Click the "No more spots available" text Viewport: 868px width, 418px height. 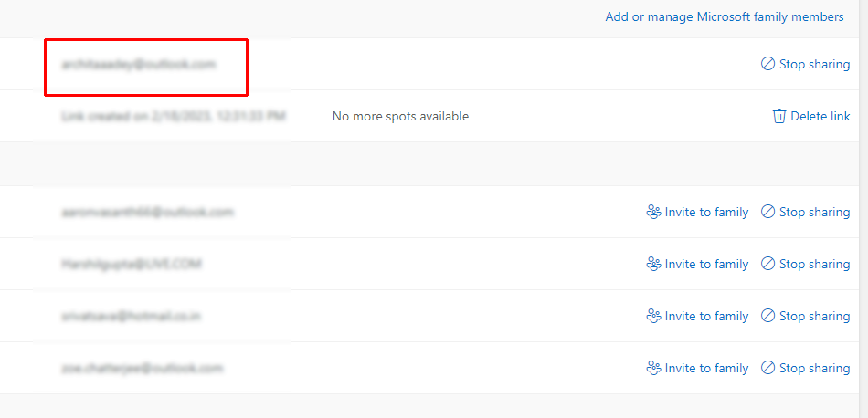[x=400, y=116]
